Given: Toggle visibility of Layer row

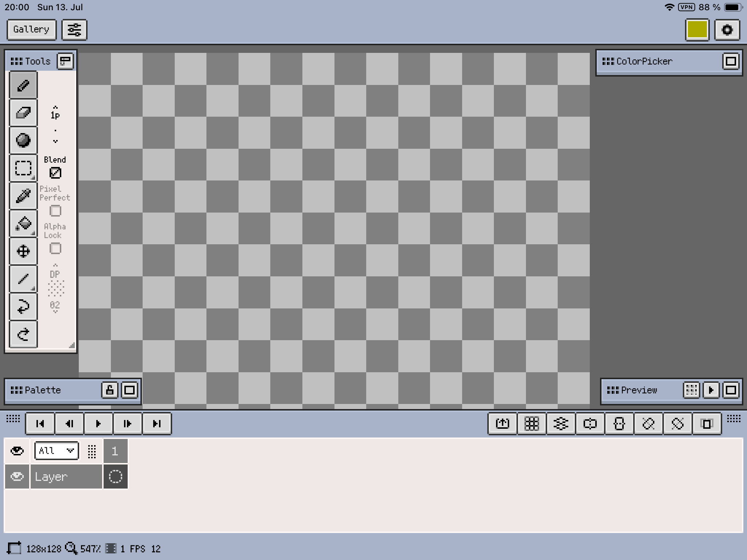Looking at the screenshot, I should [17, 477].
